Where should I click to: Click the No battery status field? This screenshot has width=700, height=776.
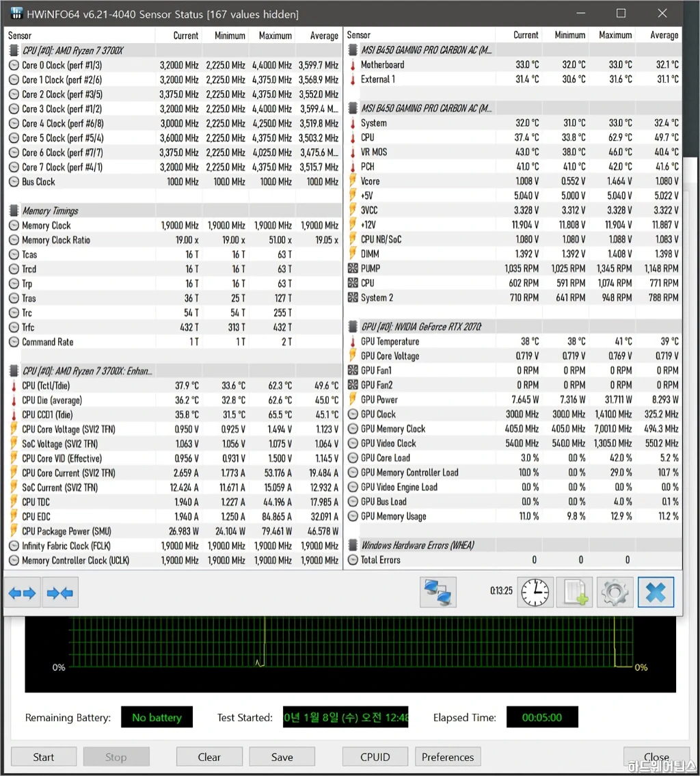coord(157,717)
